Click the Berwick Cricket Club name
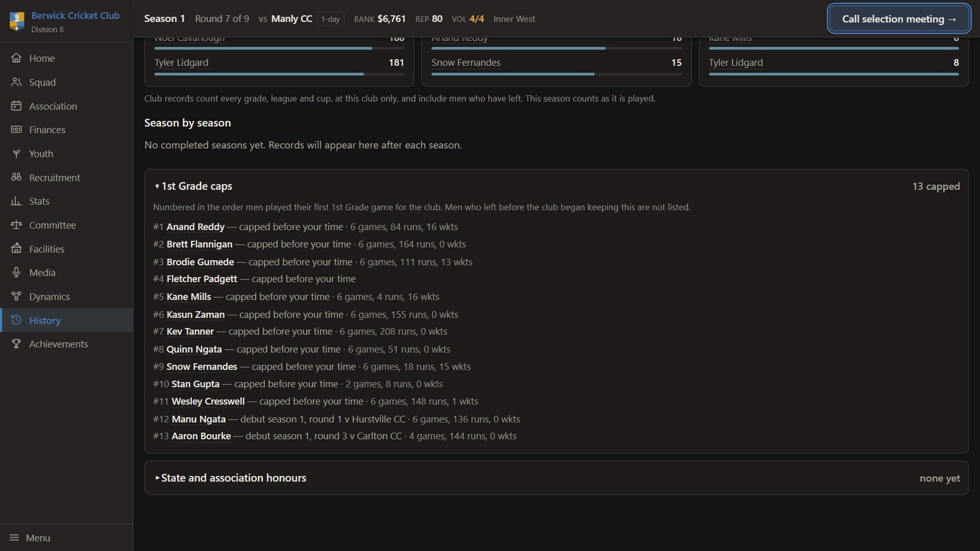The height and width of the screenshot is (551, 980). click(x=76, y=15)
